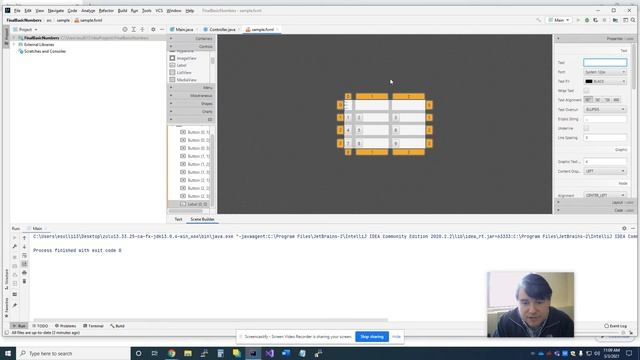Click the collapse all icon in Project panel
Viewport: 640px width, 360px height.
142,29
